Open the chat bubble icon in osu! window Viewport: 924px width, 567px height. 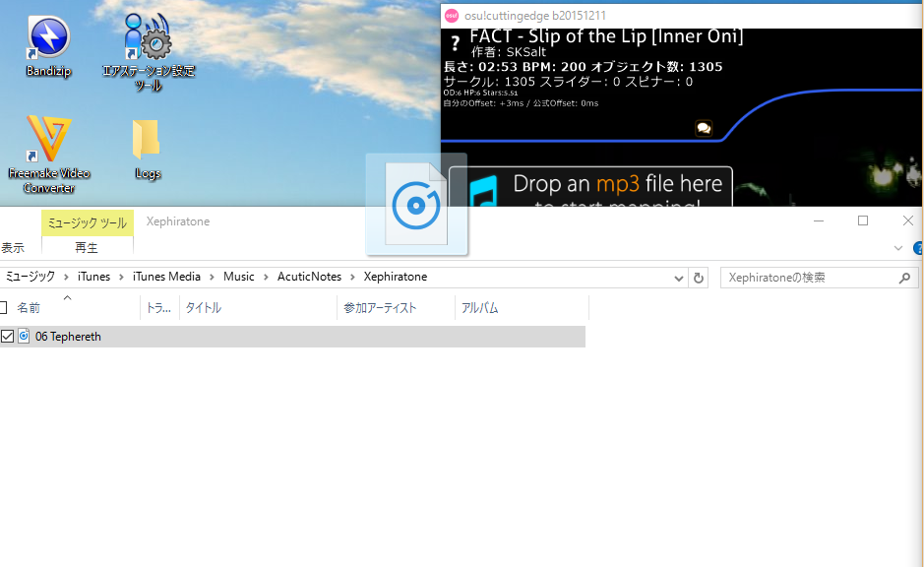pyautogui.click(x=704, y=128)
